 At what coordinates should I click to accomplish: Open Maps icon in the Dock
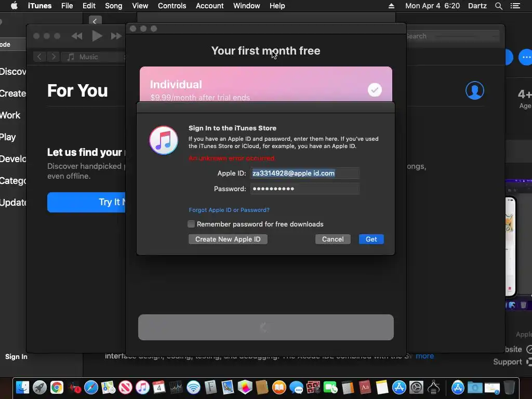(108, 387)
